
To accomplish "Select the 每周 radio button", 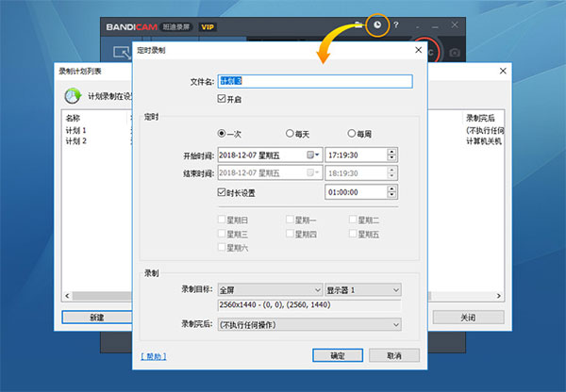I will [x=352, y=134].
